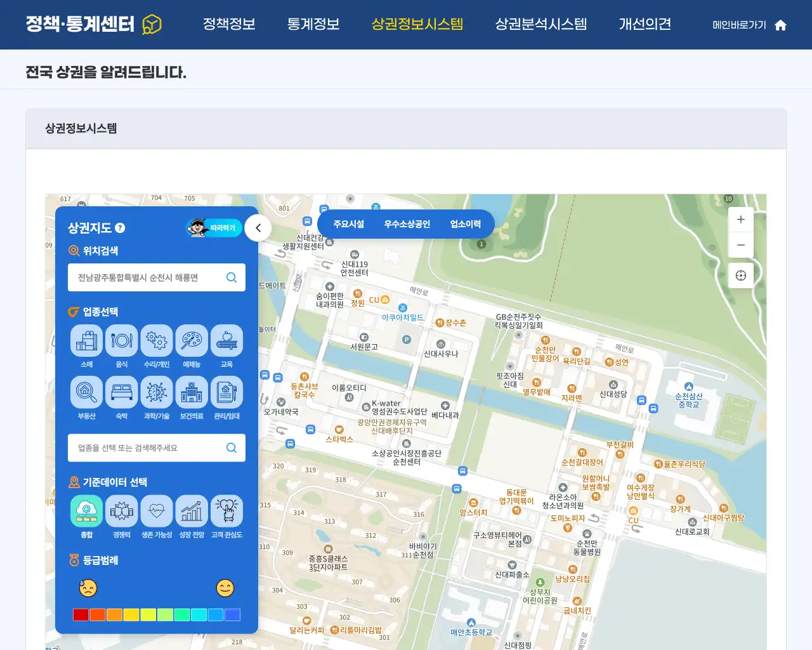The image size is (812, 650).
Task: Open the 상권지도 help question mark
Action: pyautogui.click(x=120, y=228)
